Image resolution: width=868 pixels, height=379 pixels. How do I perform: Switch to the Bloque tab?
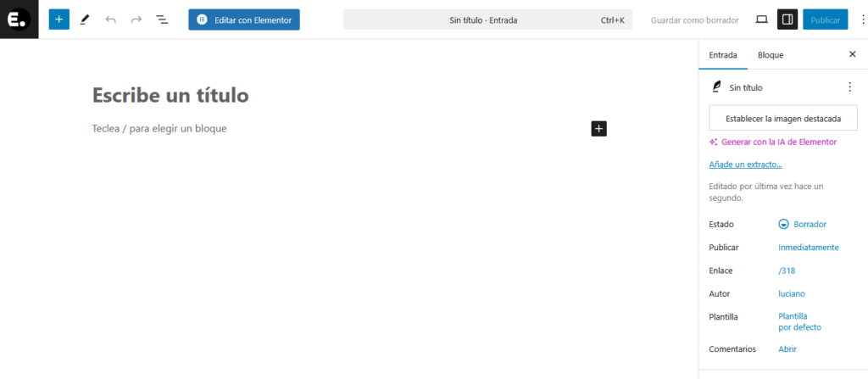[x=770, y=55]
